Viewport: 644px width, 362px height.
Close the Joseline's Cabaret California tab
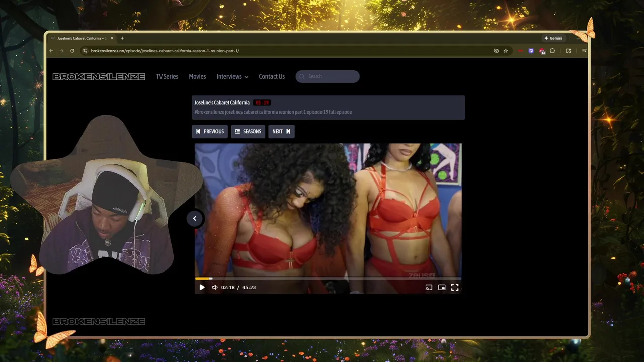click(x=112, y=38)
